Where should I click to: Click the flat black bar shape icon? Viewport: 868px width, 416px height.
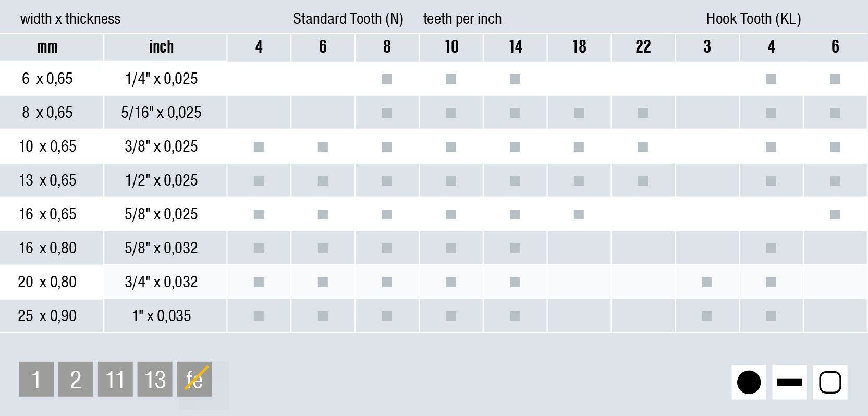789,382
